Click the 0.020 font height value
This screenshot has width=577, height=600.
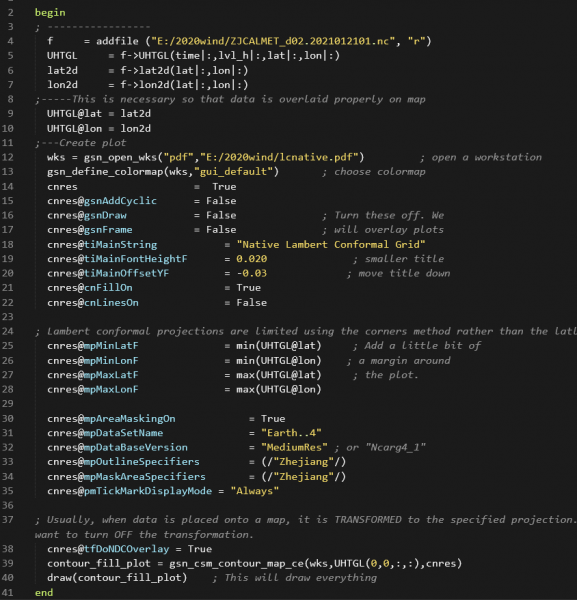pos(251,259)
